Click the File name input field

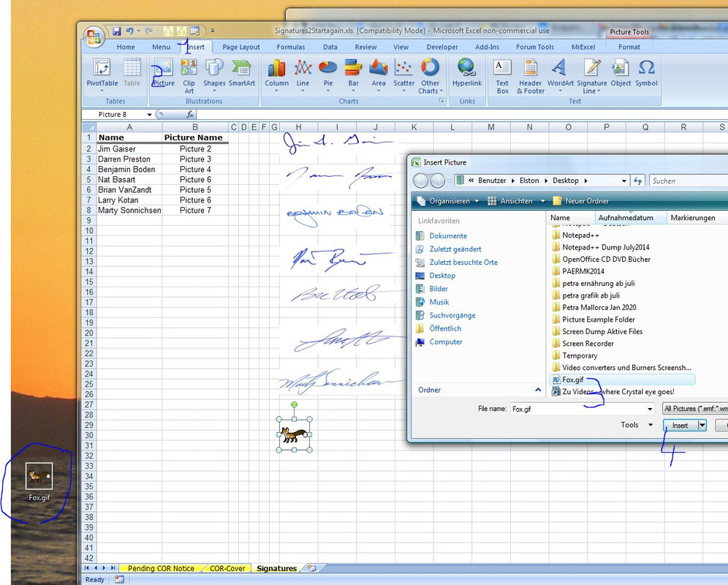coord(578,409)
